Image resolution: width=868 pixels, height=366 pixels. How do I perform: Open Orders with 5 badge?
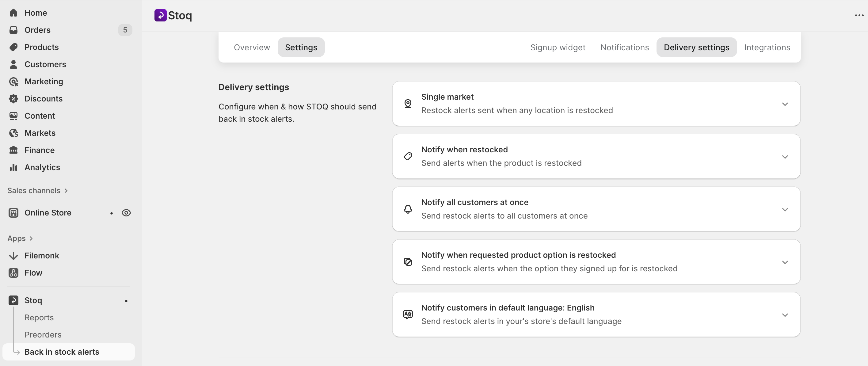pyautogui.click(x=37, y=30)
